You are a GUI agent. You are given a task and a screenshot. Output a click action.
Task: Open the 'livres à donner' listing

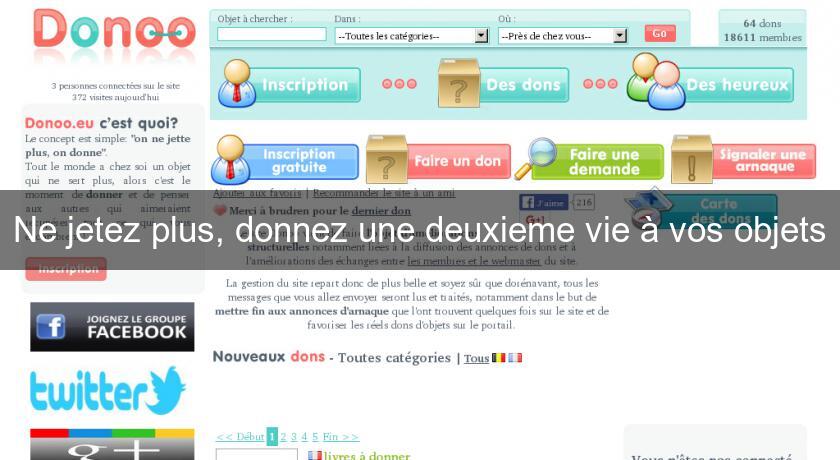[366, 455]
